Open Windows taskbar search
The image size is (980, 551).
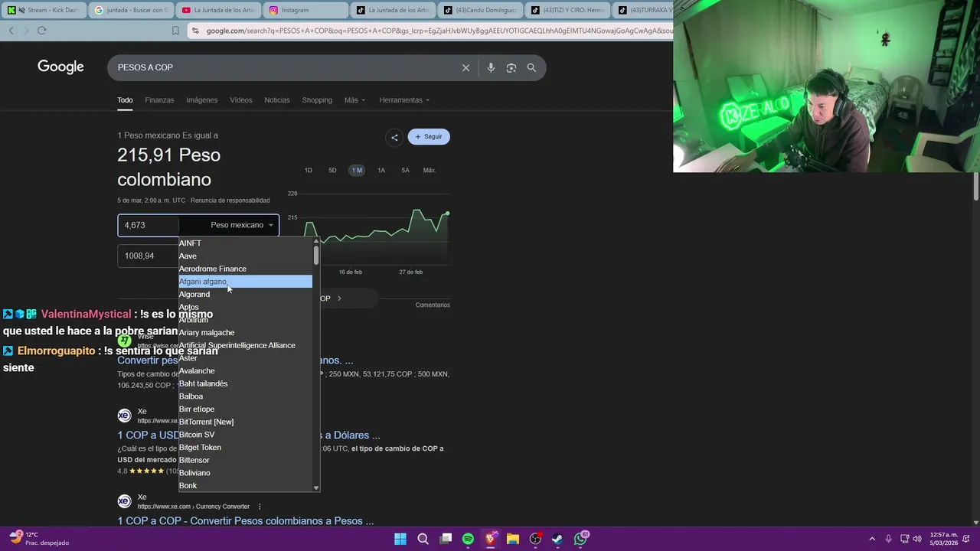[423, 539]
